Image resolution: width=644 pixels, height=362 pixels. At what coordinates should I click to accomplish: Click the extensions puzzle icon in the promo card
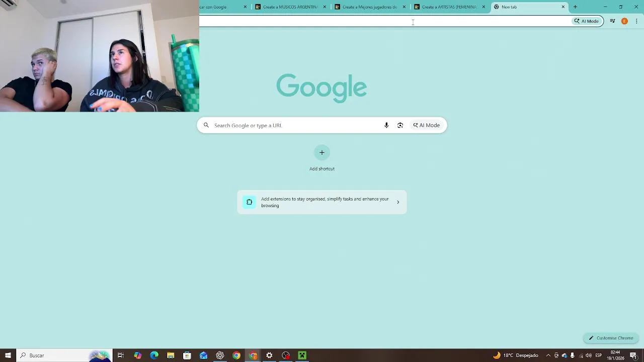pos(249,202)
